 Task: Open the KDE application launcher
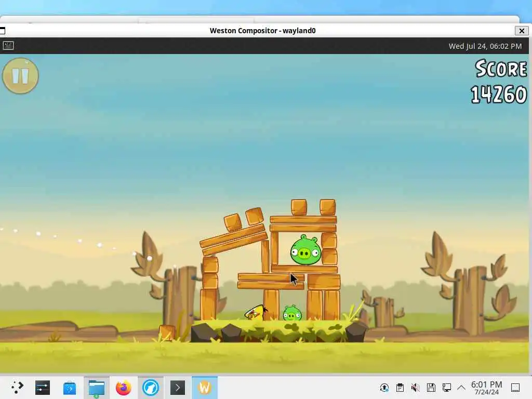coord(17,388)
